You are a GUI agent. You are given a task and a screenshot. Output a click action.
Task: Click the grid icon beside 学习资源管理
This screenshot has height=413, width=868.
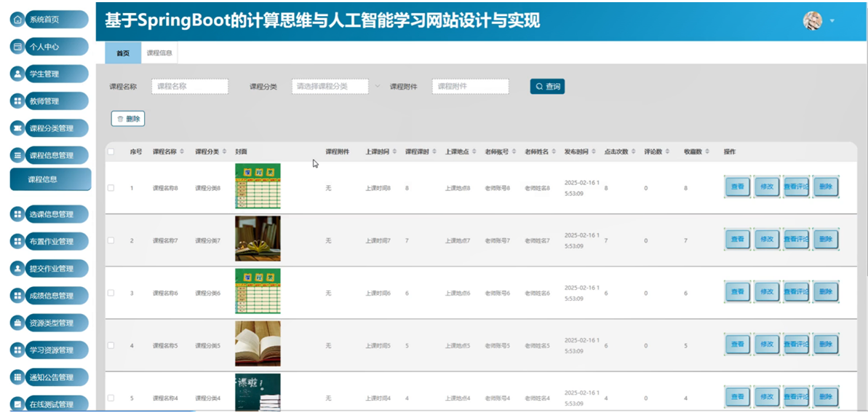(x=17, y=350)
